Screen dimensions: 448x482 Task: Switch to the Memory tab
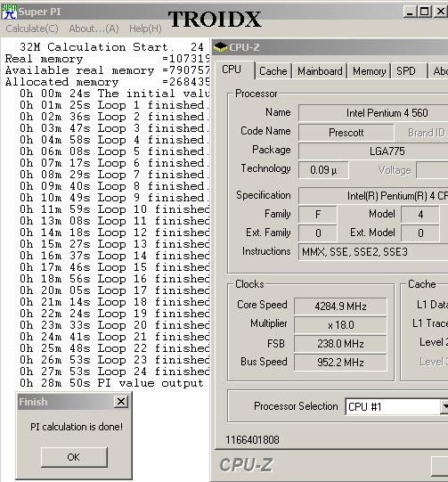click(x=369, y=71)
